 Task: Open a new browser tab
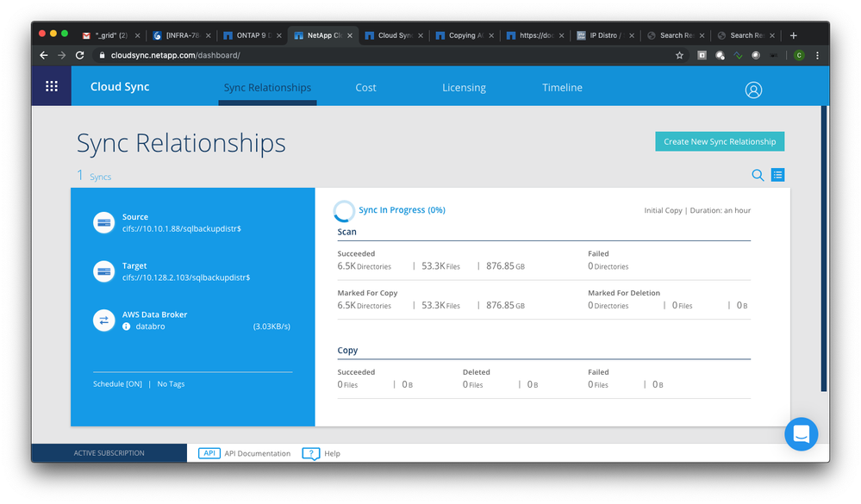[794, 35]
